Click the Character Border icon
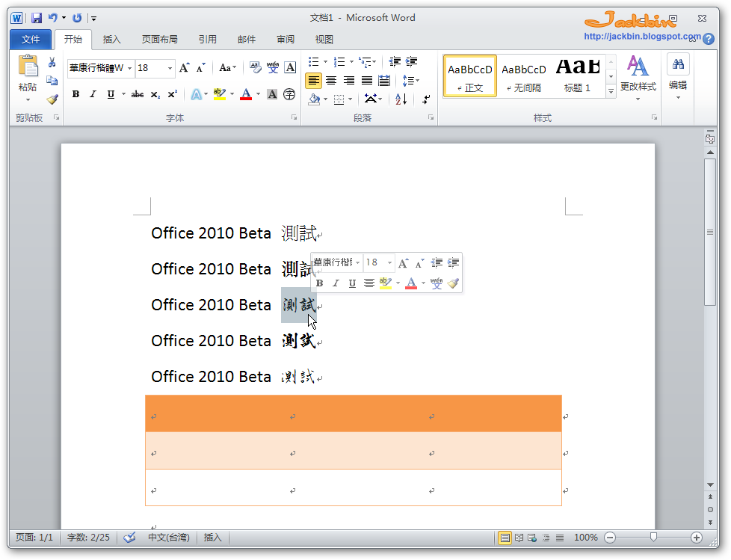Screen dimensions: 731x560 click(290, 67)
